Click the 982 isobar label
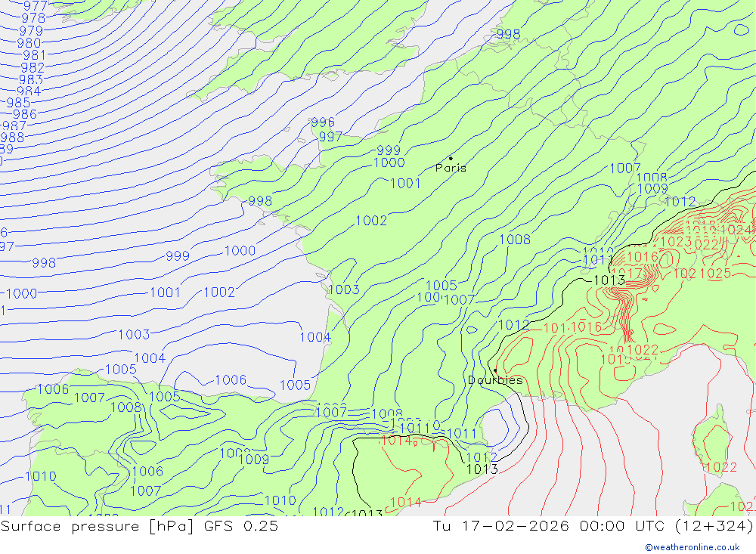 33,67
